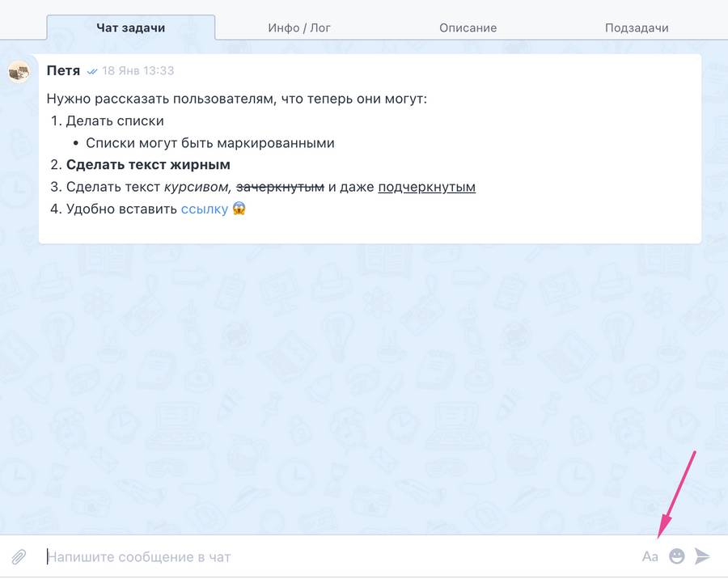Viewport: 728px width, 579px height.
Task: Click the strikethrough word зачеркнутым
Action: [280, 187]
